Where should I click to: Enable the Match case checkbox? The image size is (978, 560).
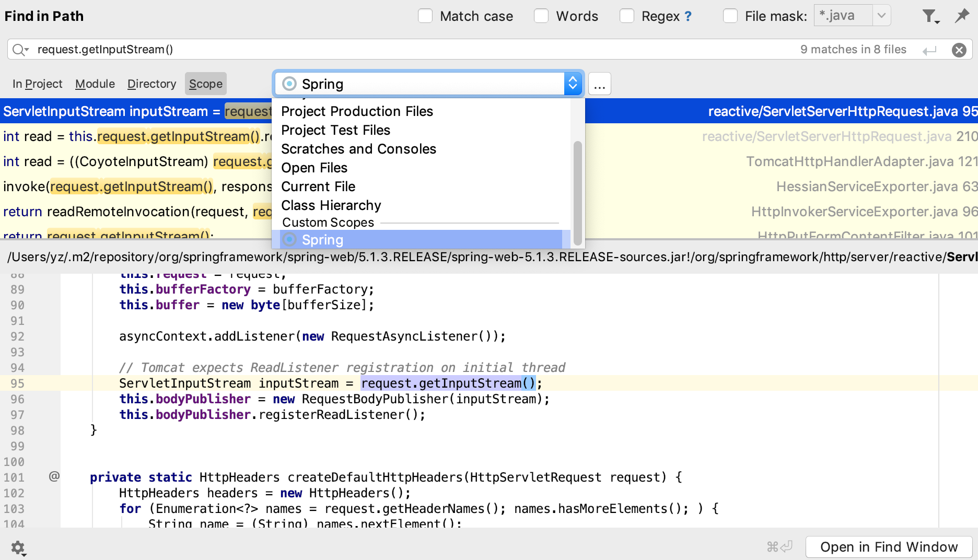coord(425,16)
